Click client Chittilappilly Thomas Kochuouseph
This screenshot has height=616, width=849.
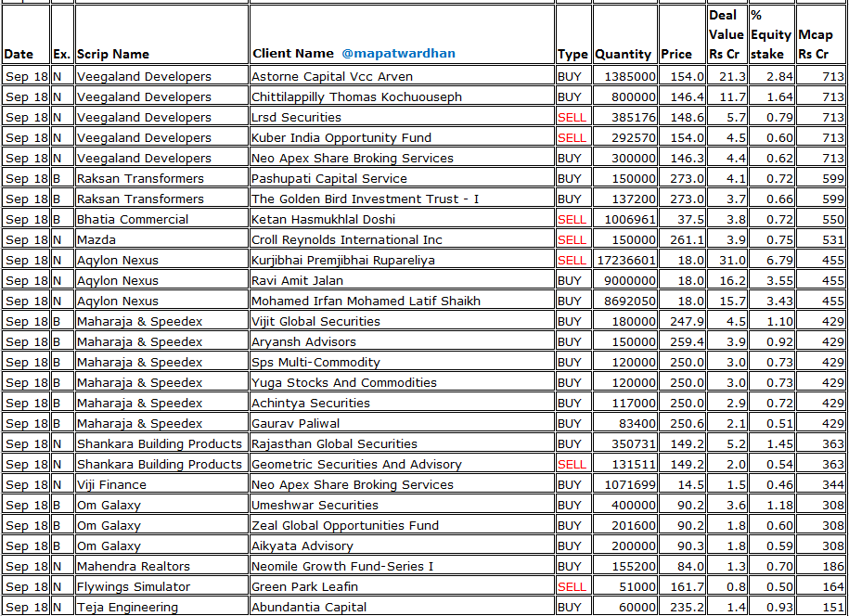pos(356,96)
